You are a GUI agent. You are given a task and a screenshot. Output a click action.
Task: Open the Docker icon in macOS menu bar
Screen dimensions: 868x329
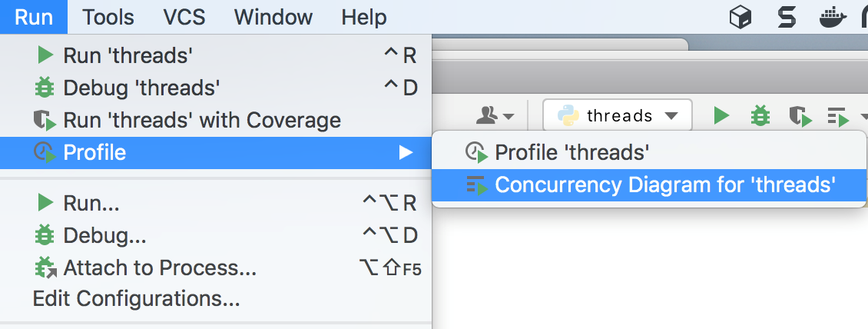[x=833, y=17]
